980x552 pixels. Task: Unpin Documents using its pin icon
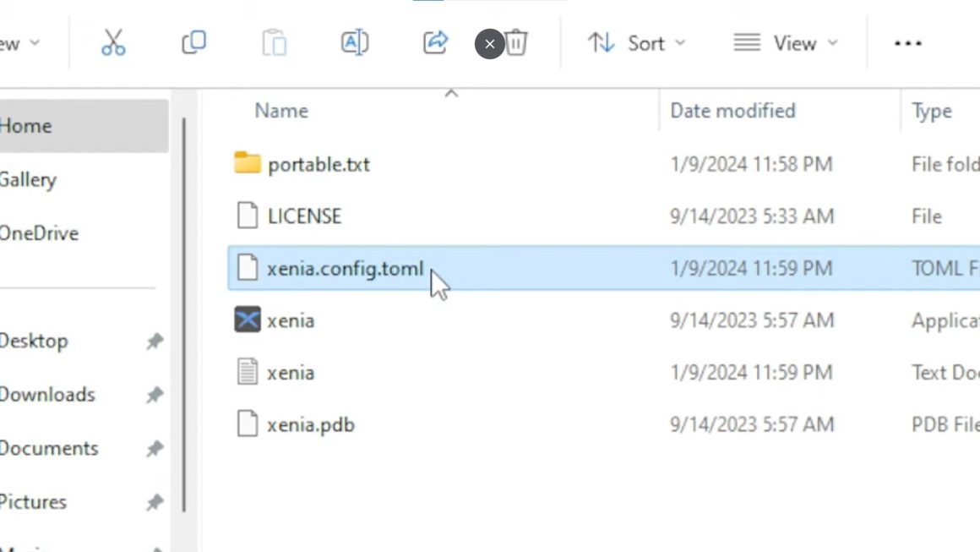click(x=155, y=448)
